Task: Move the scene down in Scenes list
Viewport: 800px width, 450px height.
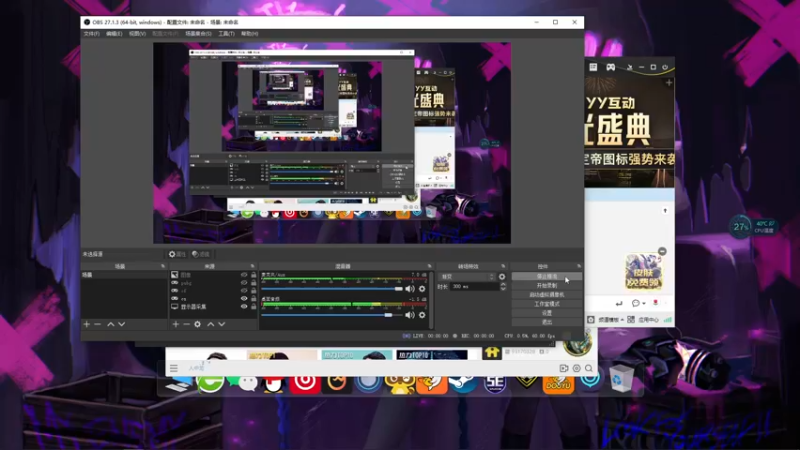Action: 121,324
